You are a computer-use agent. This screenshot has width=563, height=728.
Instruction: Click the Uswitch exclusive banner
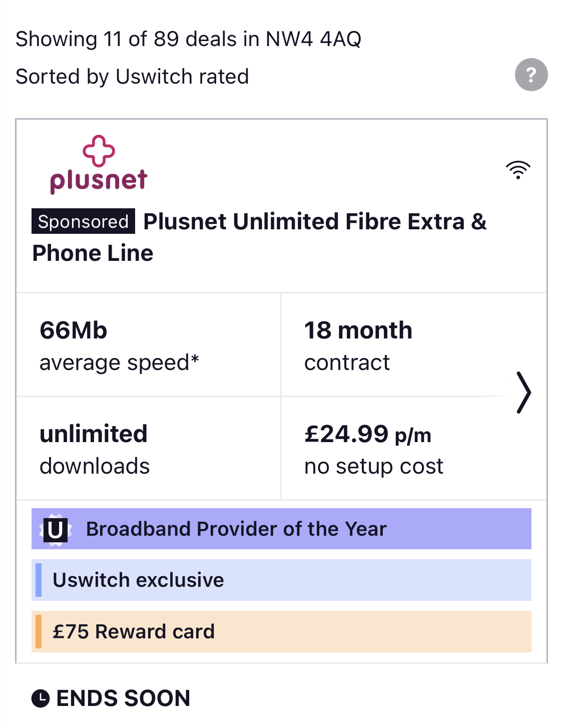[x=281, y=580]
